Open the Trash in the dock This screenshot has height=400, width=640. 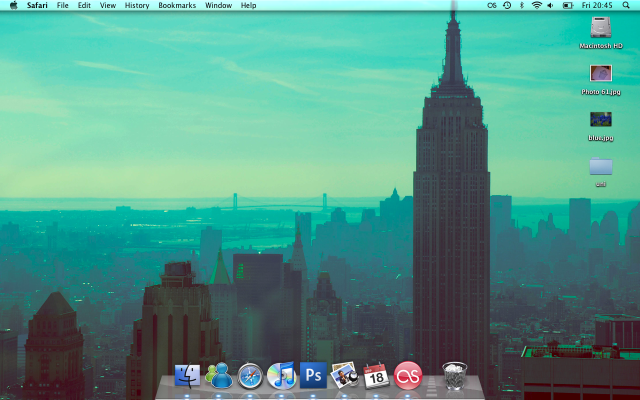(x=454, y=376)
